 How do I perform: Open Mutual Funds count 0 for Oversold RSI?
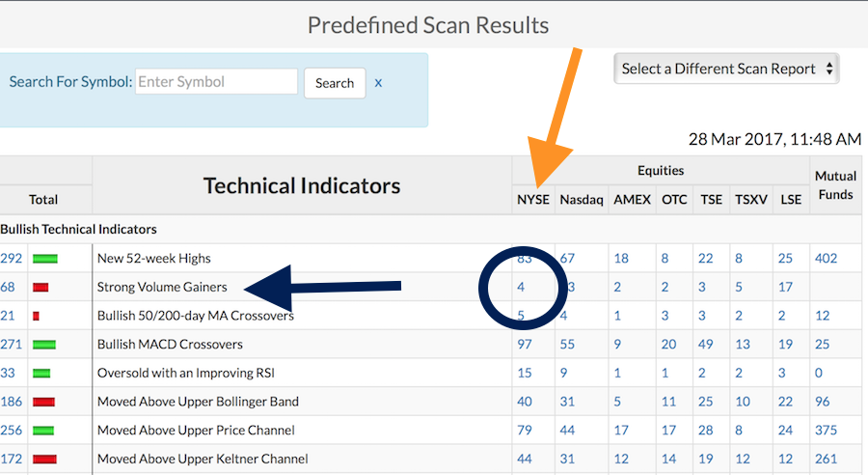pyautogui.click(x=819, y=373)
